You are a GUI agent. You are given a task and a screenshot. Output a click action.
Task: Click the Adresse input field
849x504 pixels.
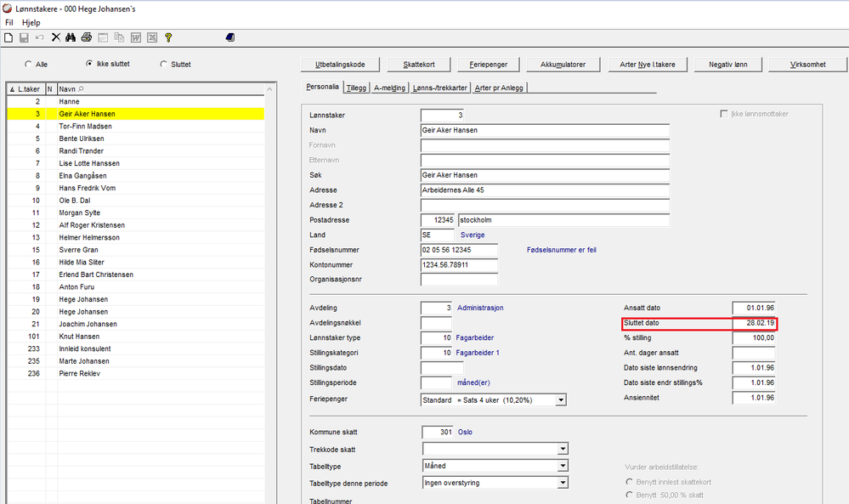[x=545, y=190]
